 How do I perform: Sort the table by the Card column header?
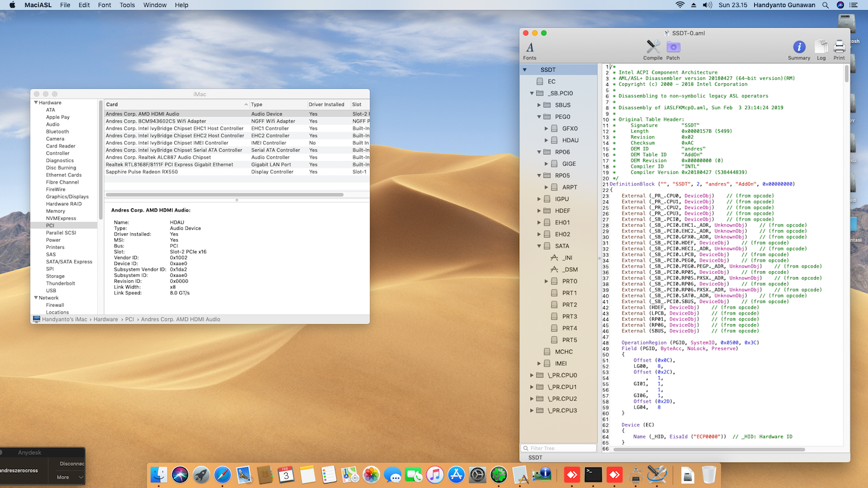pyautogui.click(x=177, y=104)
